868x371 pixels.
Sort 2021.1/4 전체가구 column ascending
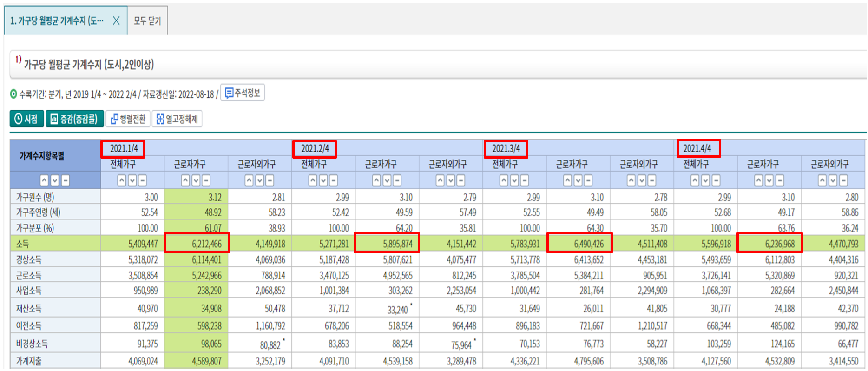tap(122, 180)
